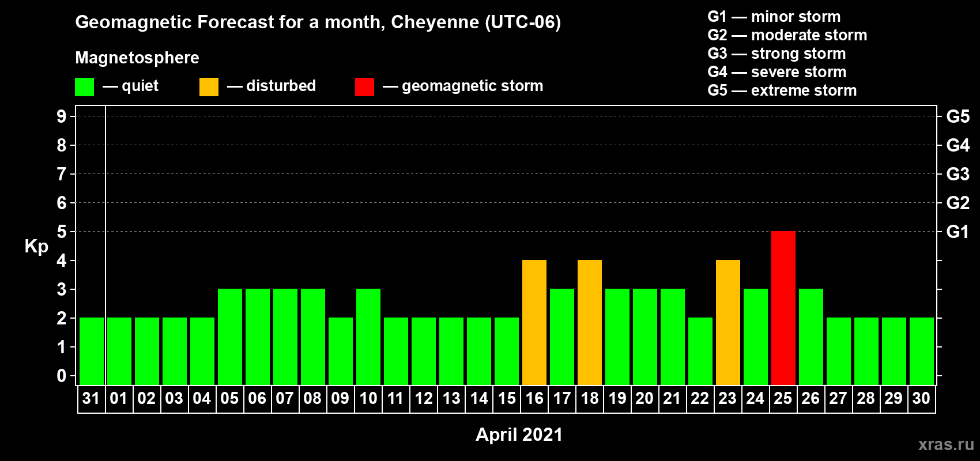The width and height of the screenshot is (980, 461).
Task: Select the orange bar for April 16
Action: [x=534, y=322]
